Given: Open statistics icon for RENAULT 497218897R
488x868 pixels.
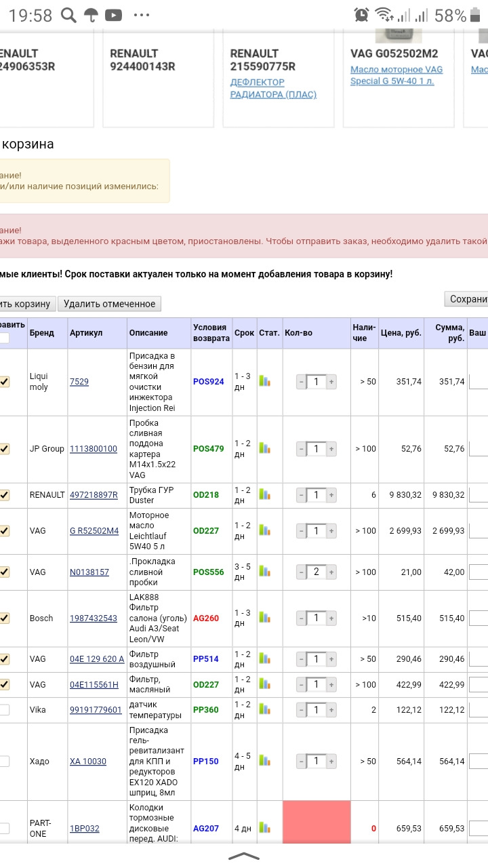Looking at the screenshot, I should click(264, 495).
